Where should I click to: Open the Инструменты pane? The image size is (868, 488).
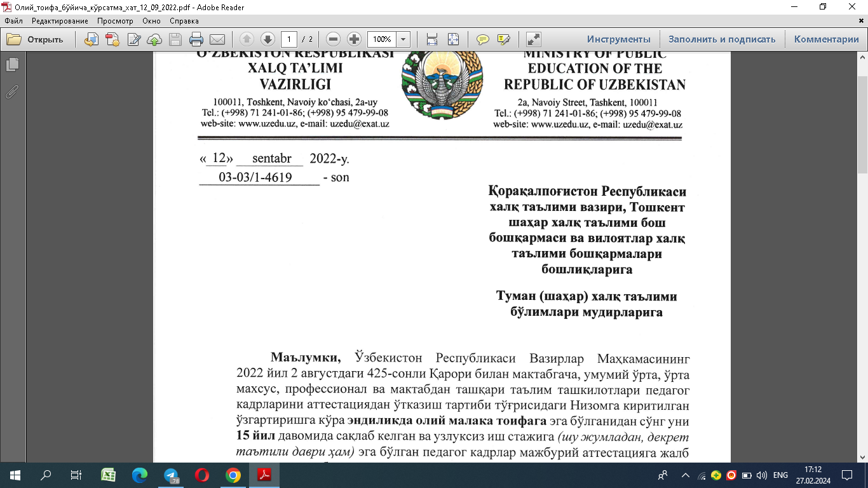[618, 39]
